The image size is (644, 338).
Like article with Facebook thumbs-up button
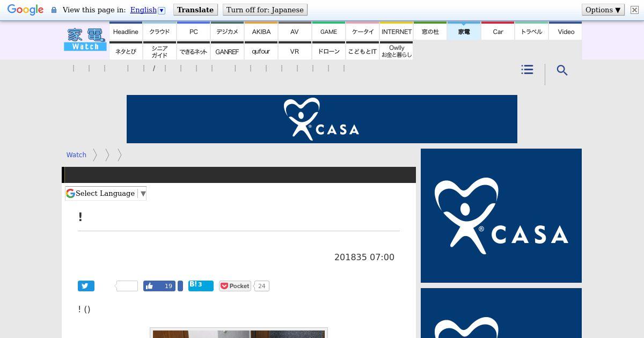(x=159, y=286)
